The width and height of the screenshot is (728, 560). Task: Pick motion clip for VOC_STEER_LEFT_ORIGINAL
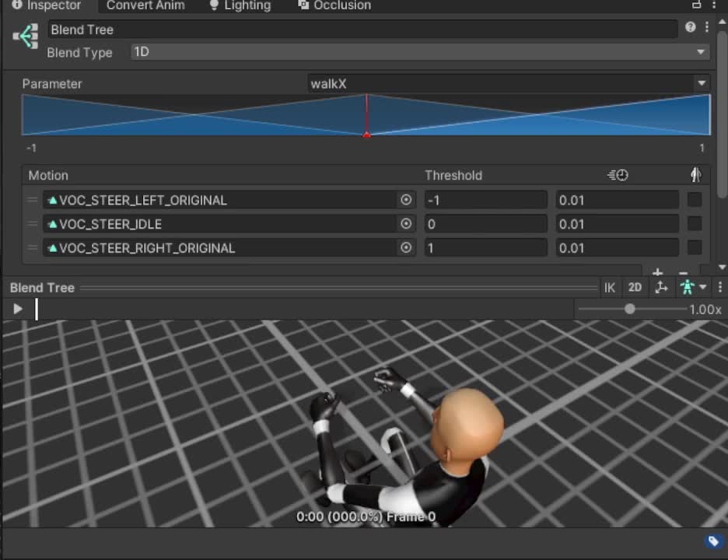point(406,200)
